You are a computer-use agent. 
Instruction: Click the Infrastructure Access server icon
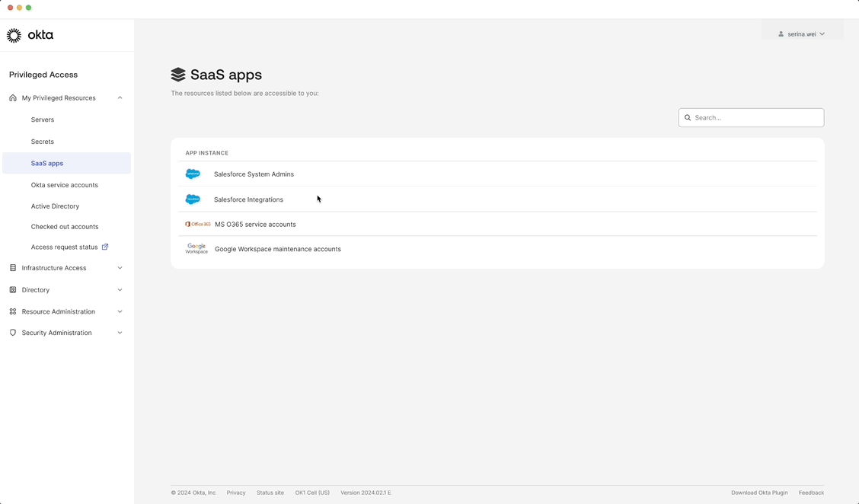point(13,268)
